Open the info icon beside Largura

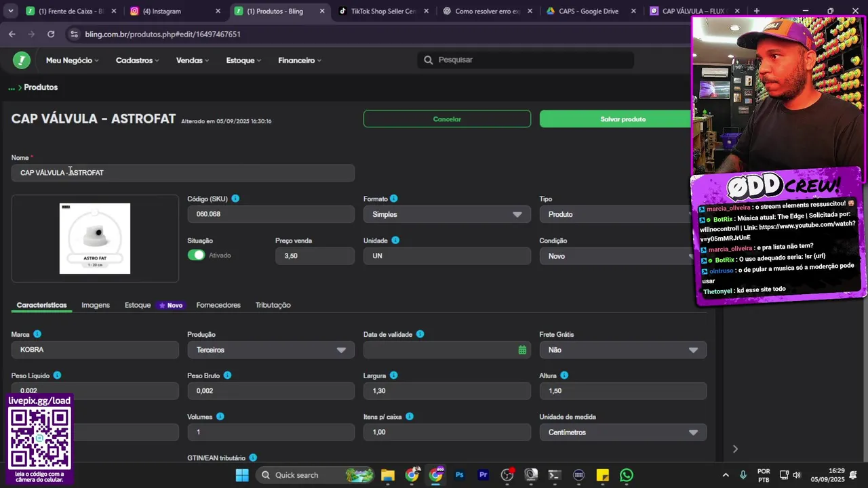point(393,375)
